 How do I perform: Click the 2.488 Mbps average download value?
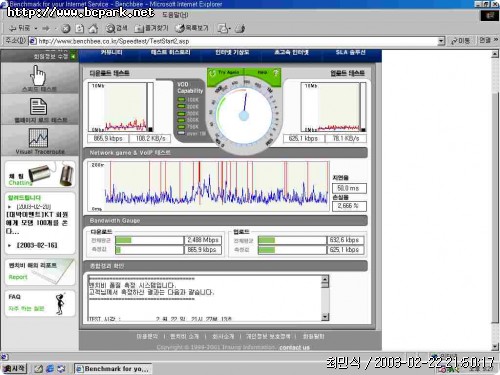click(203, 240)
